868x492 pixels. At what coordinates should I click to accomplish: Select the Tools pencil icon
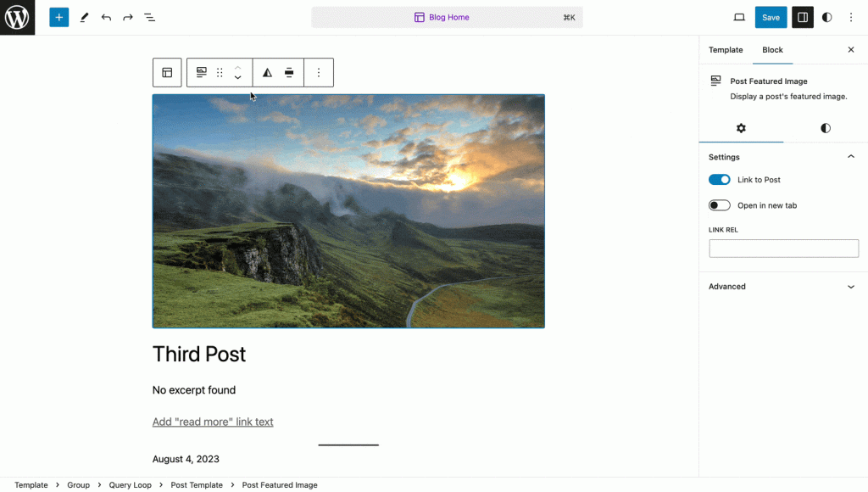pyautogui.click(x=84, y=17)
